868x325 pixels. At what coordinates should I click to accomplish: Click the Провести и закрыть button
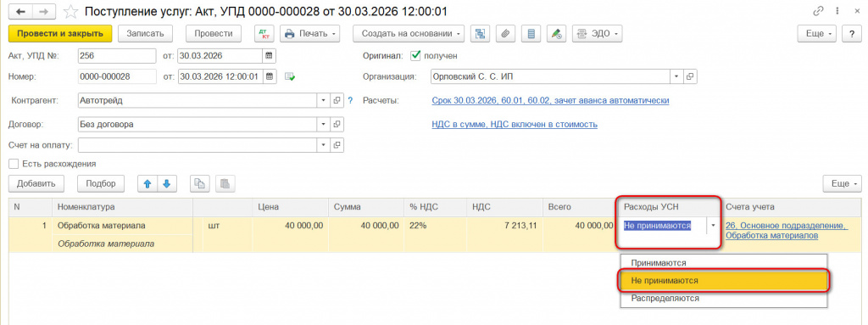click(60, 34)
